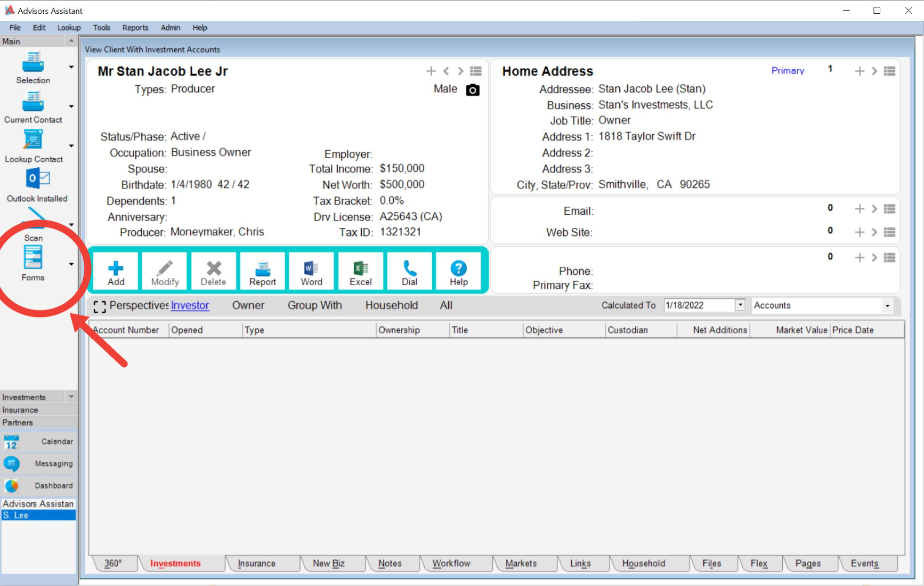Go to next Email record arrow
Screen dimensions: 924x586
[x=874, y=209]
